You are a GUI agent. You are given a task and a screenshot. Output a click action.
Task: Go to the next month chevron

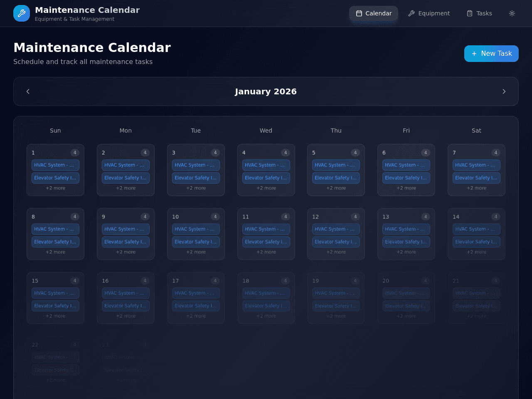(x=504, y=91)
